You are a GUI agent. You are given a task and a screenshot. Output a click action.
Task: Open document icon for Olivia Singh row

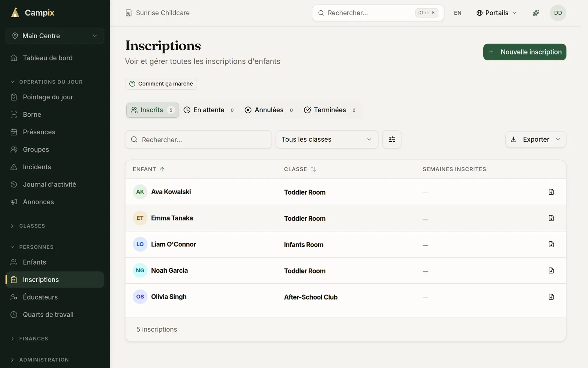(551, 297)
